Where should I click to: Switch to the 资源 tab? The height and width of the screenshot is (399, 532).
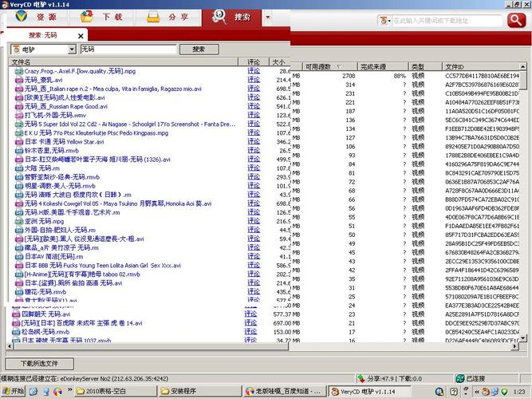click(x=37, y=17)
